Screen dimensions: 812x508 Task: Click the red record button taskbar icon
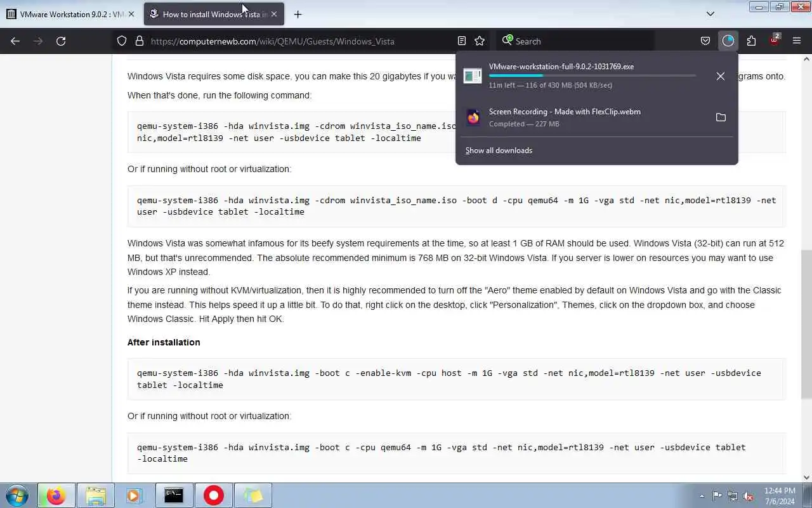[x=214, y=495]
